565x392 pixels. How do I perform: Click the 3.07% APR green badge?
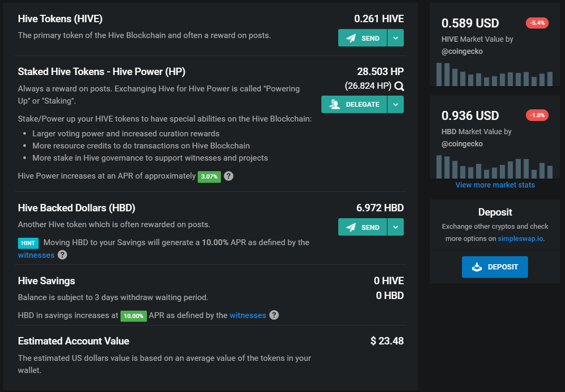[x=209, y=176]
